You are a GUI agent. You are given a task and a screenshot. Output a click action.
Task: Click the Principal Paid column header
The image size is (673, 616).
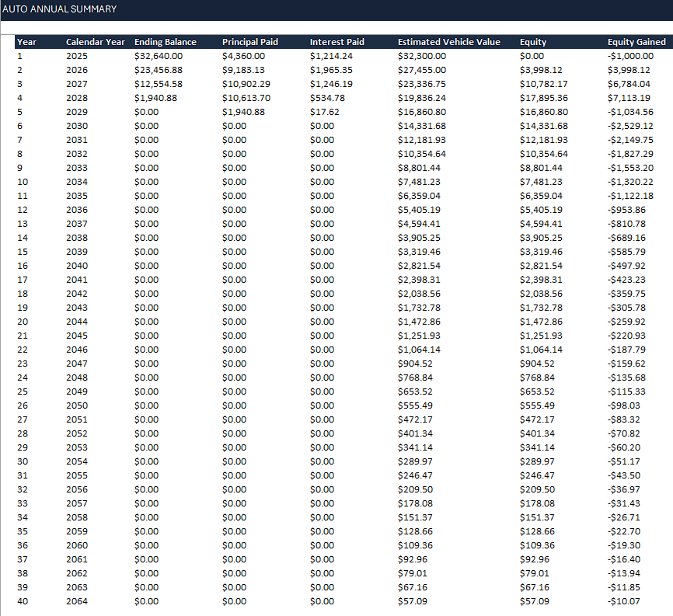tap(250, 42)
